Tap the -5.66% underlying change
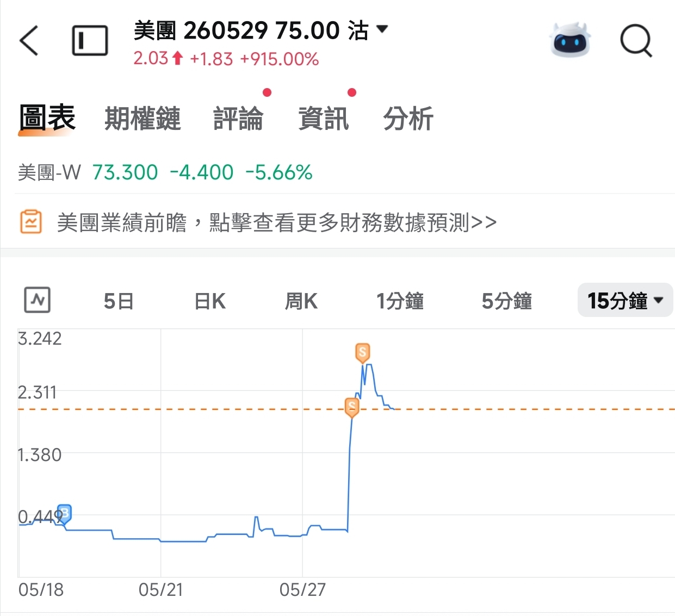The width and height of the screenshot is (675, 616). click(279, 172)
